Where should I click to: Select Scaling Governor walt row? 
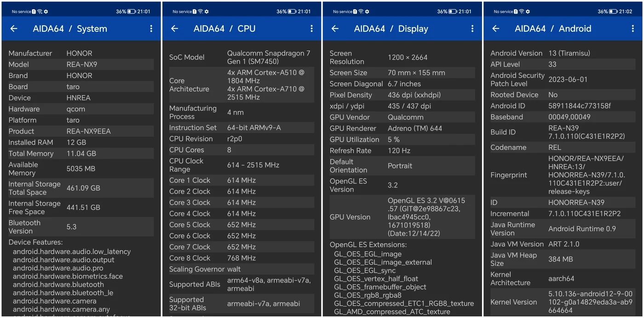(241, 269)
